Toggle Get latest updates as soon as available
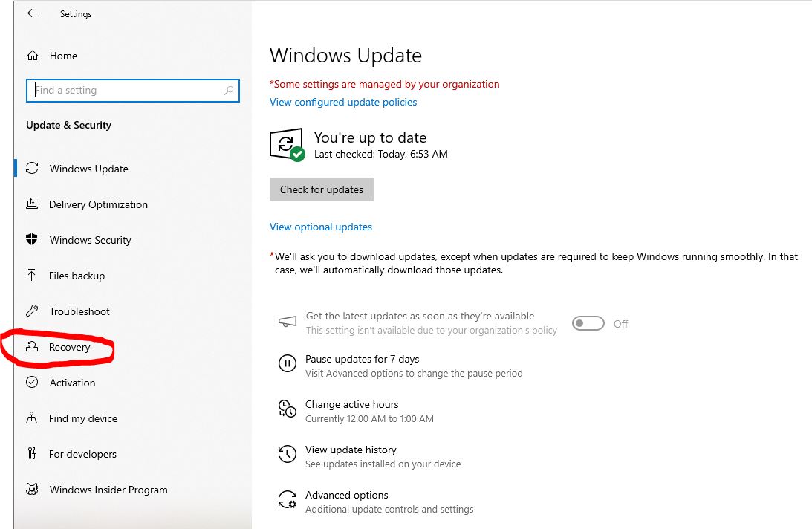 click(x=588, y=323)
